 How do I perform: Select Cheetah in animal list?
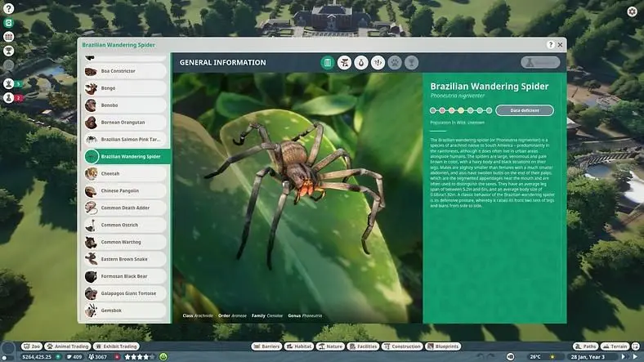tap(125, 173)
